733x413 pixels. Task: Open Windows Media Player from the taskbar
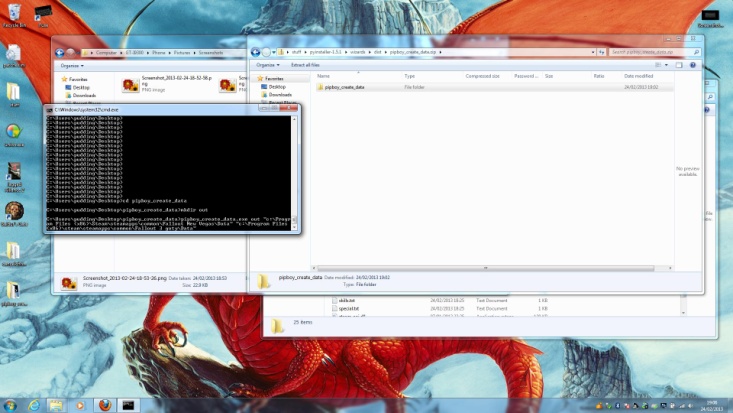(80, 405)
